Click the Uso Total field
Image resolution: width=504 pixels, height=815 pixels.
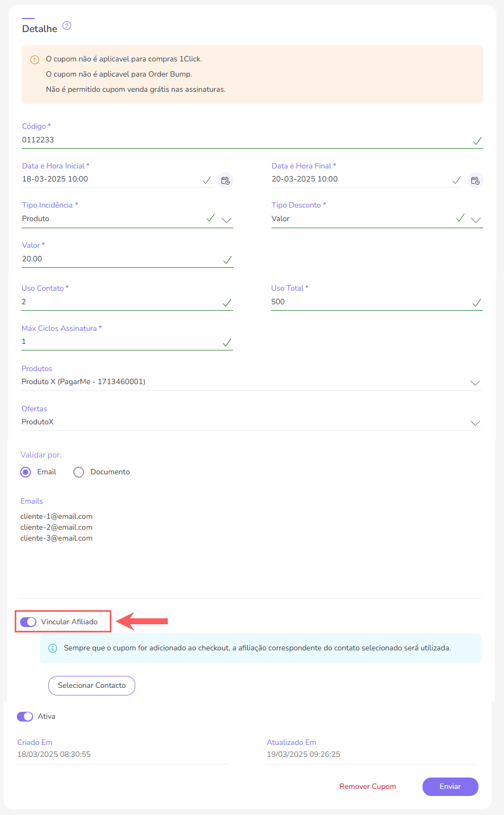point(369,302)
